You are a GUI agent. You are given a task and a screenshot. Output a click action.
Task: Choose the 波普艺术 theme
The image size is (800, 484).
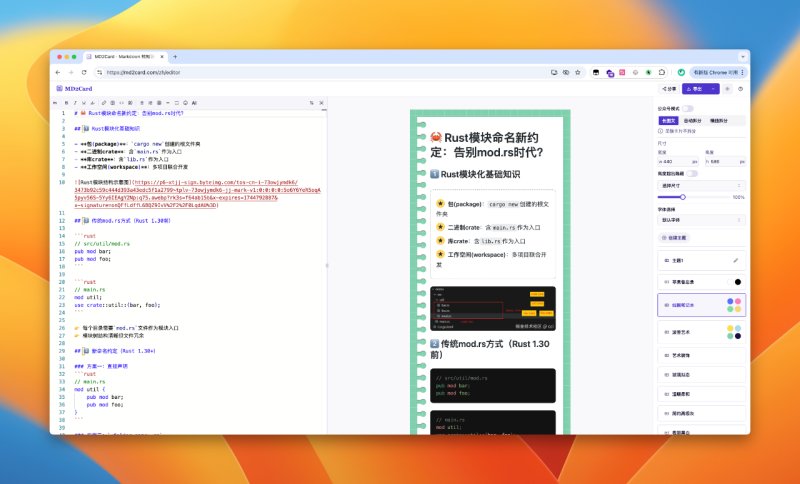[x=701, y=332]
